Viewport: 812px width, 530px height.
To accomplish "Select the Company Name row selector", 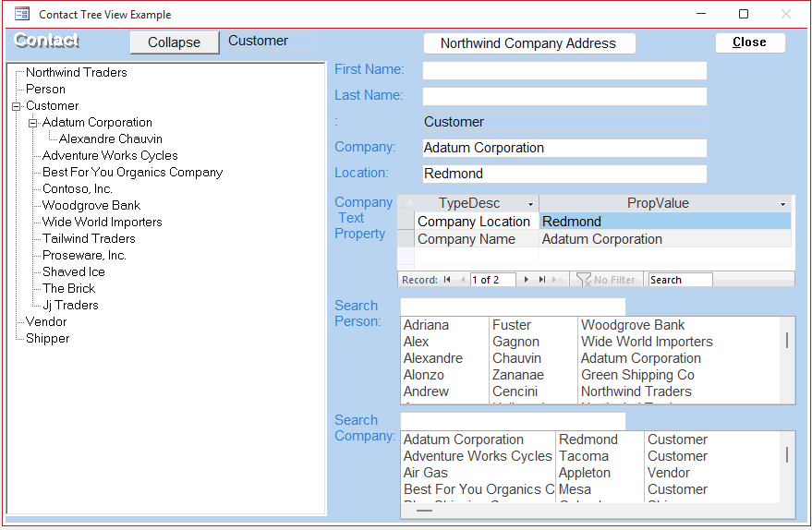I will click(x=406, y=239).
